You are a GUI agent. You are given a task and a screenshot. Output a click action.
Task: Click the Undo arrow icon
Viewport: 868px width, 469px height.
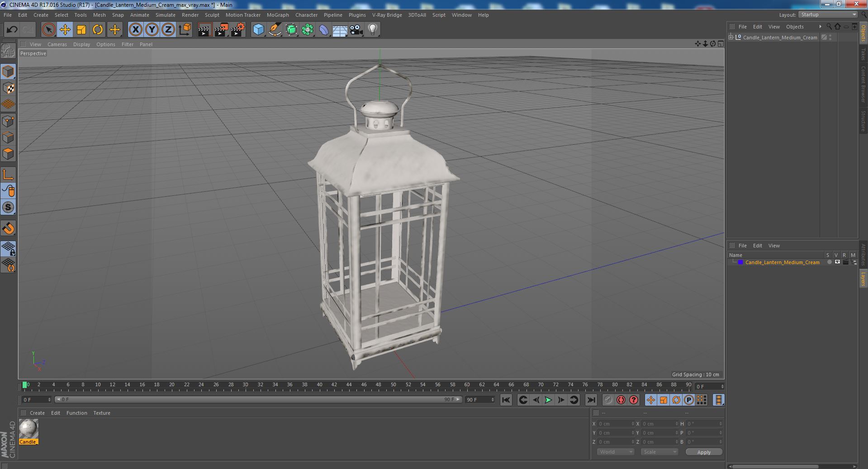tap(12, 30)
